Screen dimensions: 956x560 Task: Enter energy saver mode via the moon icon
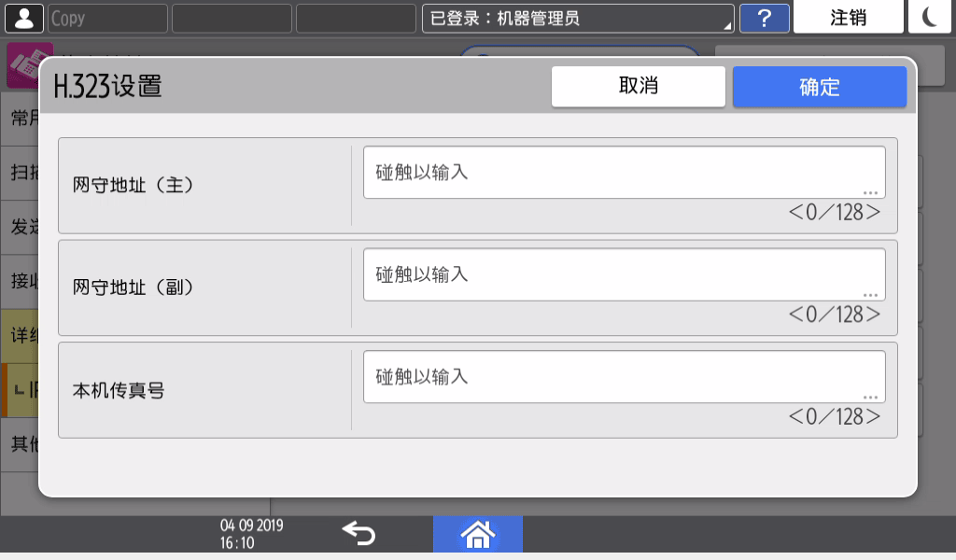pyautogui.click(x=930, y=17)
